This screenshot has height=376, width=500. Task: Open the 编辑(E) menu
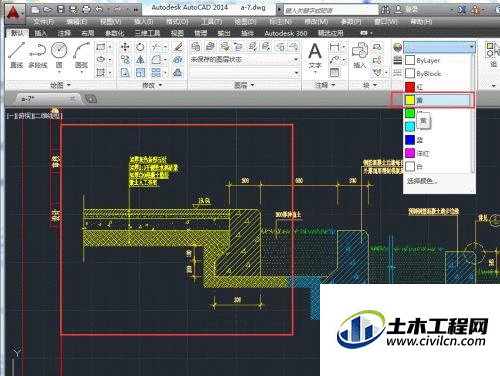coord(77,22)
